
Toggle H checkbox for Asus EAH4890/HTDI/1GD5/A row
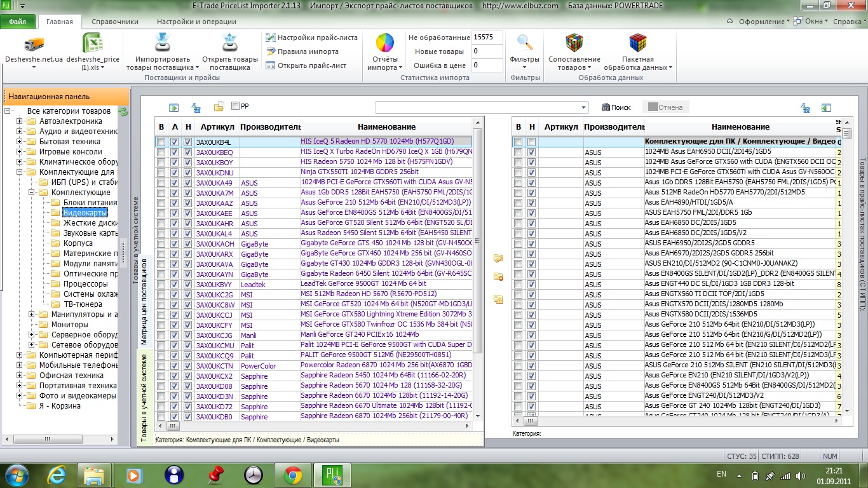[x=531, y=203]
